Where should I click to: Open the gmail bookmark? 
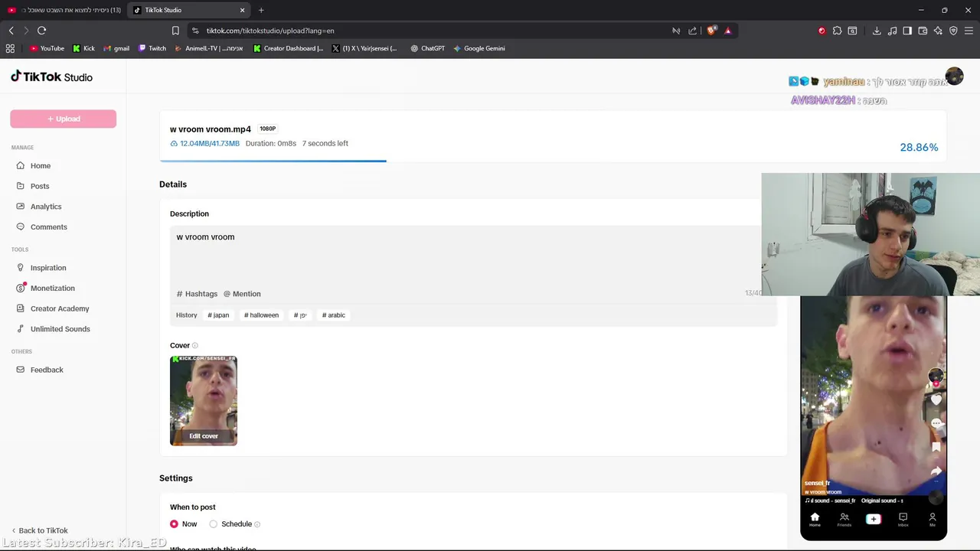click(116, 48)
